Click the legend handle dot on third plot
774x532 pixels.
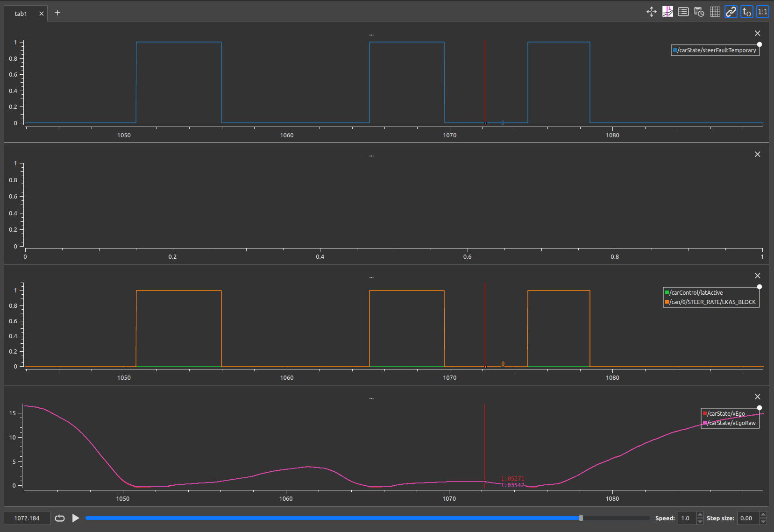point(760,287)
